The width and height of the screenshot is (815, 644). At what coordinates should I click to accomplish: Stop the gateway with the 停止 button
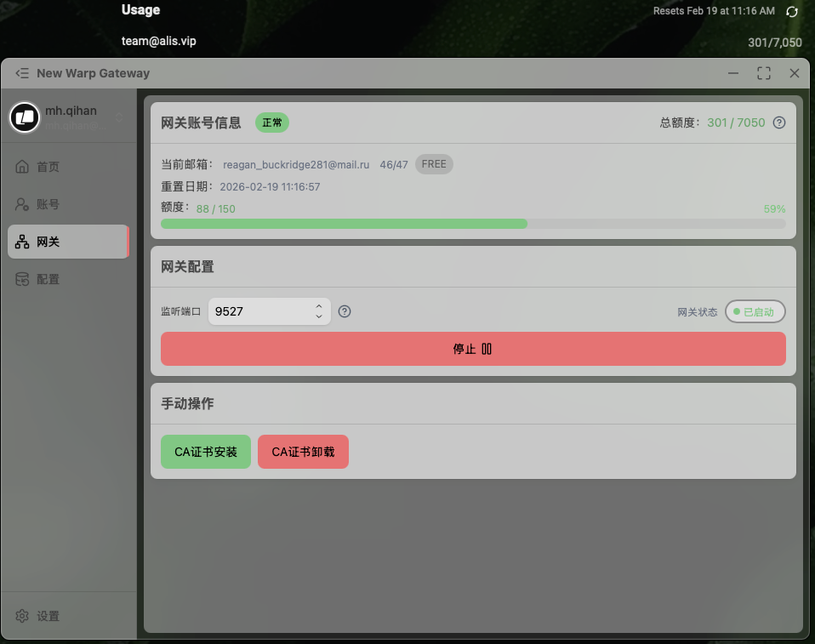tap(473, 349)
